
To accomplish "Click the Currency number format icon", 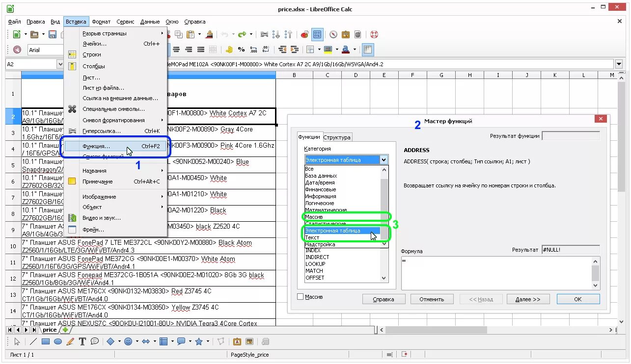I will click(x=229, y=50).
